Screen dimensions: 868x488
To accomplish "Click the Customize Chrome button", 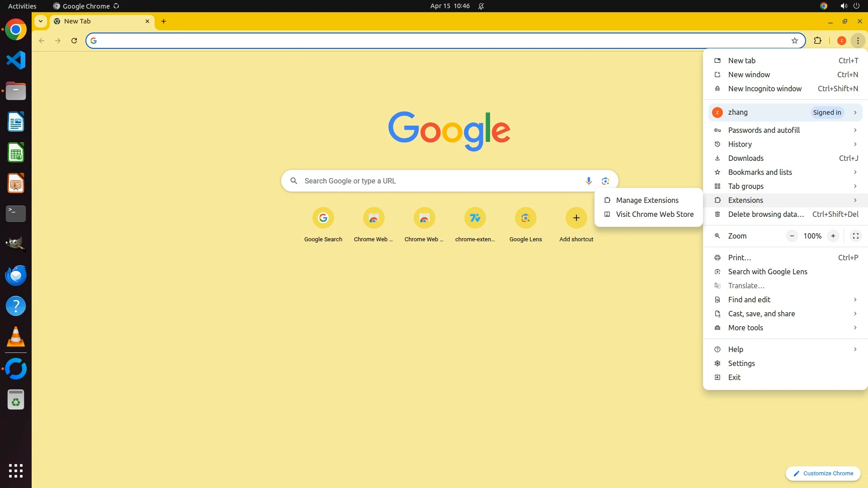I will pos(823,473).
